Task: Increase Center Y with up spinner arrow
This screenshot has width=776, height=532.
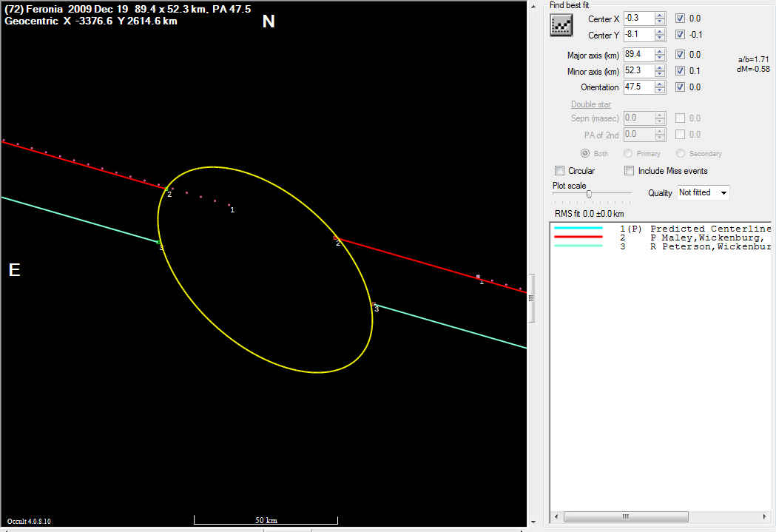Action: (x=660, y=32)
